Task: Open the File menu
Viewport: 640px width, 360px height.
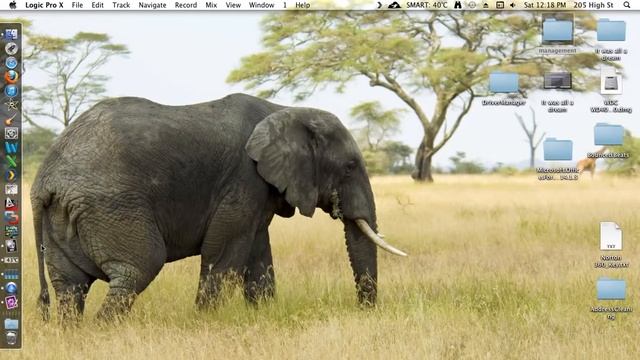Action: coord(77,5)
